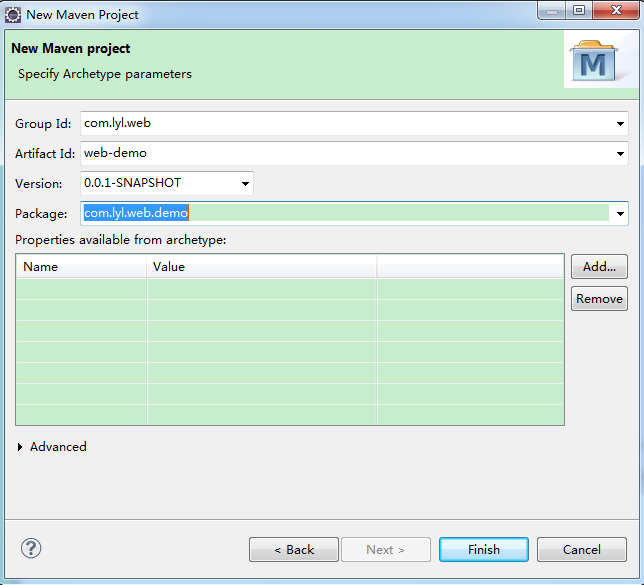Screen dimensions: 644x585
Task: Close the New Maven Project window
Action: click(x=616, y=10)
